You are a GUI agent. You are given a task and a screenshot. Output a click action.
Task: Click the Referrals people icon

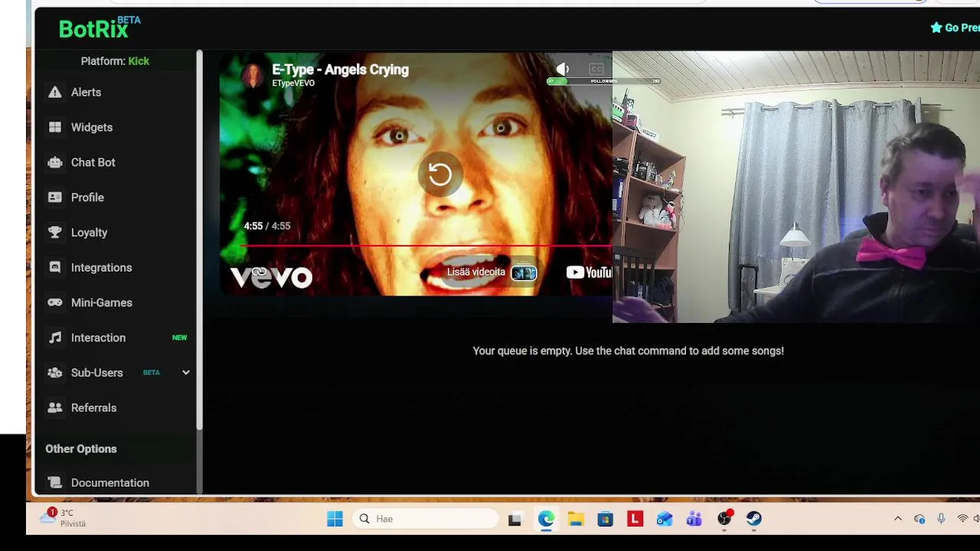pos(55,408)
